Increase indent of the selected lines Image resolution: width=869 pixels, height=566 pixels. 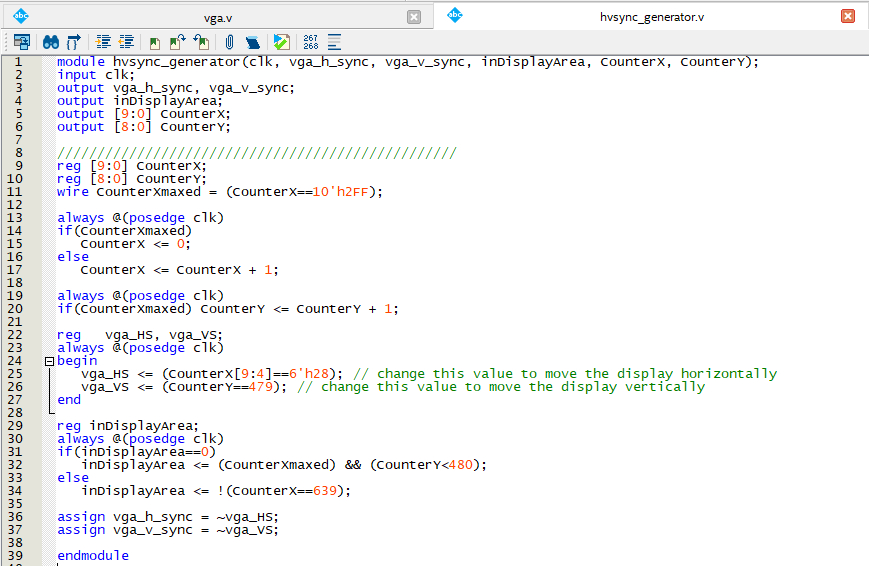103,42
